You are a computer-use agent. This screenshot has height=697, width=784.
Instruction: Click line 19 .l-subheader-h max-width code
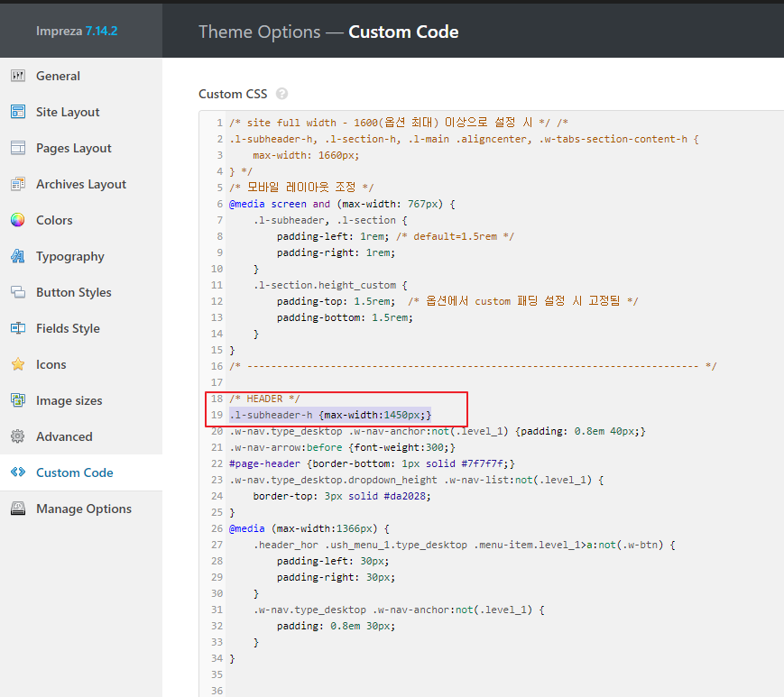tap(330, 415)
